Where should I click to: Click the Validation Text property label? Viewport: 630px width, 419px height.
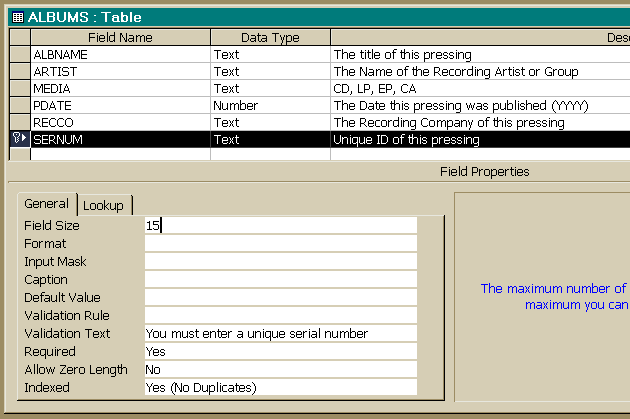coord(67,333)
